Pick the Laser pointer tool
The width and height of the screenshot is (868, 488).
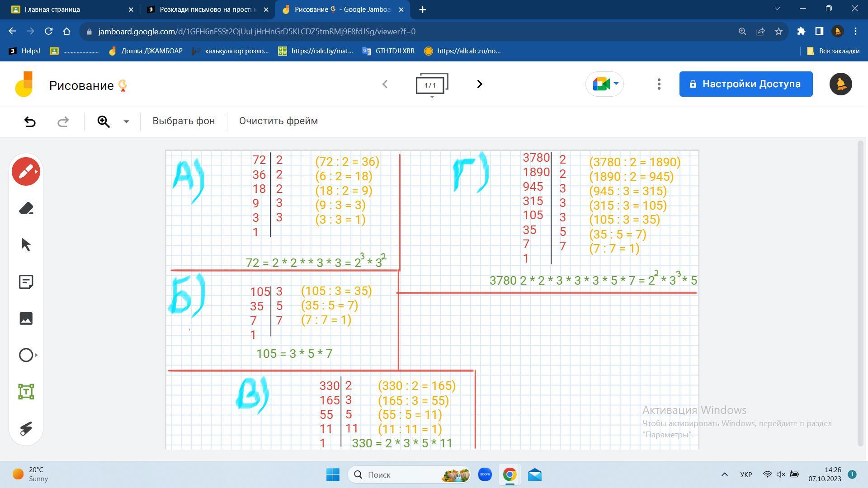[x=26, y=428]
